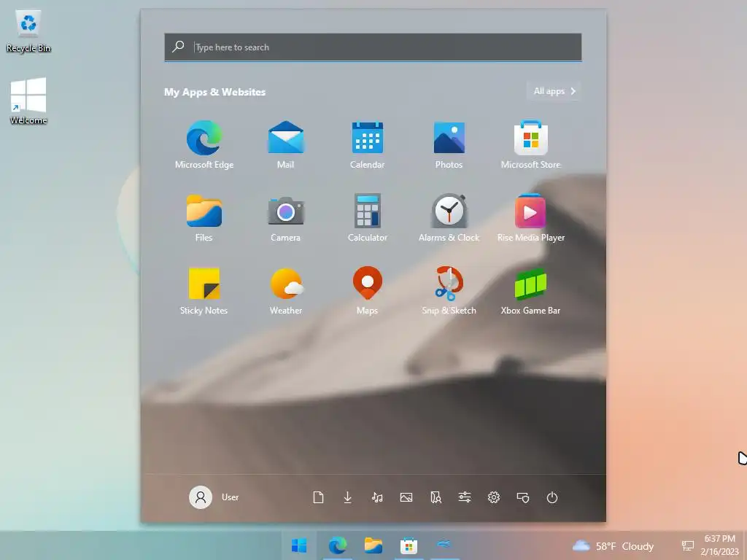Open Settings gear in Start footer
The width and height of the screenshot is (747, 560).
pyautogui.click(x=494, y=497)
